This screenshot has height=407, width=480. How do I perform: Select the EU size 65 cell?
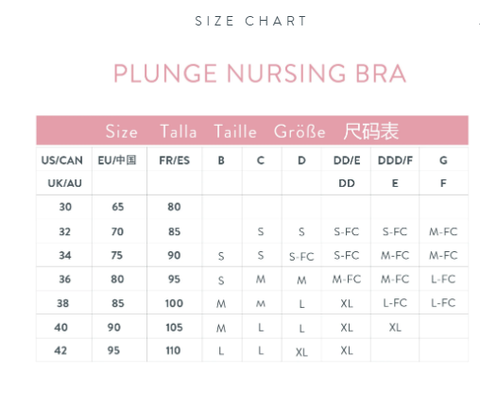[x=118, y=207]
